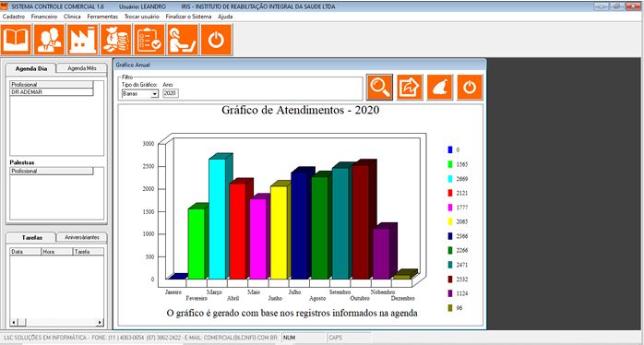Viewport: 644px width, 345px height.
Task: Switch to the Agenda Mês tab
Action: coord(82,68)
